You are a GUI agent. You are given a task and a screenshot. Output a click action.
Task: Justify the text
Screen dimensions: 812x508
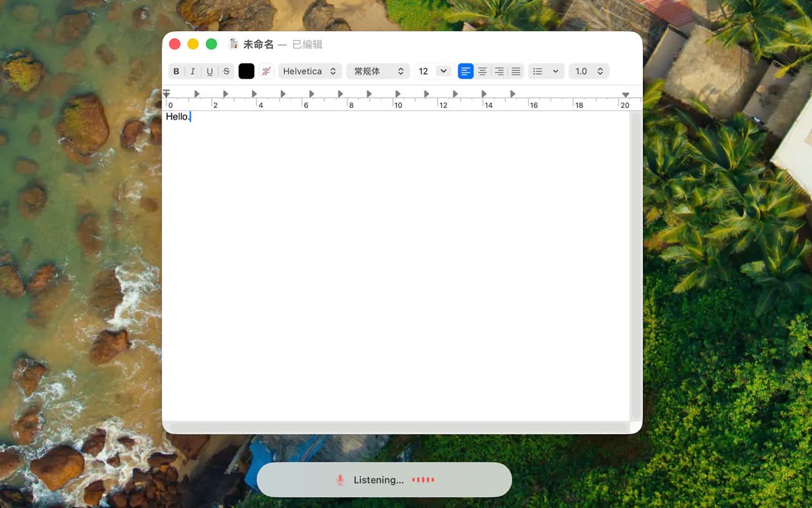click(x=516, y=71)
